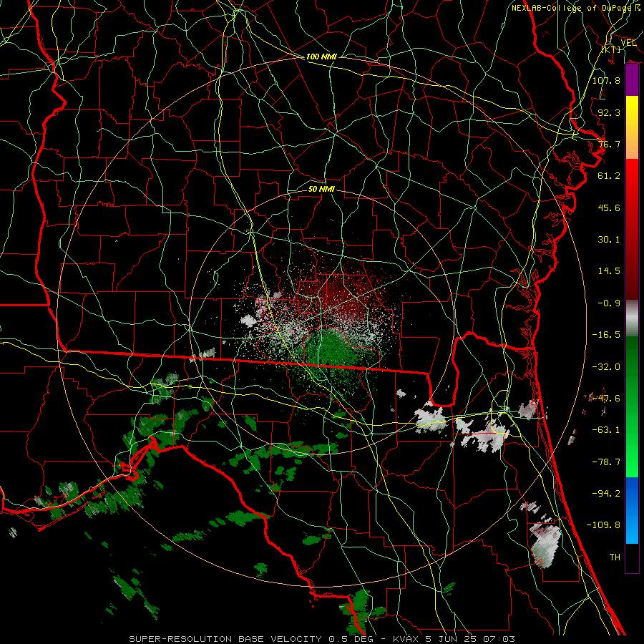Click the -32.0 velocity scale value

pos(606,367)
